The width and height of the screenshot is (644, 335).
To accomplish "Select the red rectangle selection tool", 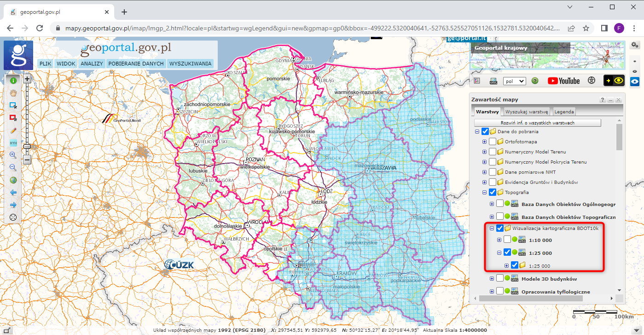I will pyautogui.click(x=13, y=118).
